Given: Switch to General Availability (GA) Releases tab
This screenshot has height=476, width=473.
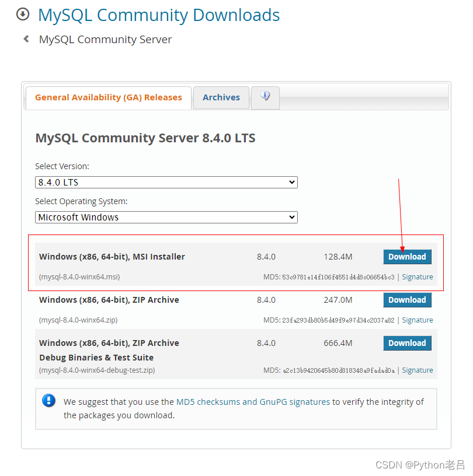Looking at the screenshot, I should [109, 97].
